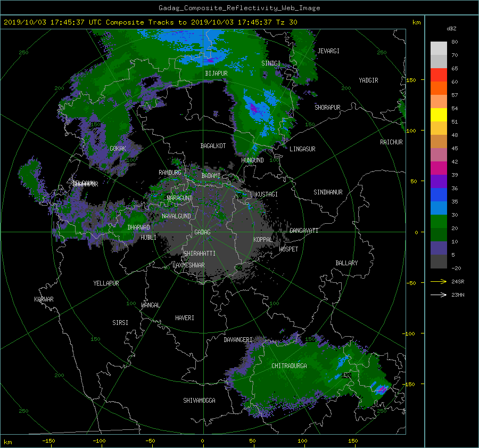Click the purple storm core near Chitradurga southeast
The image size is (479, 448).
tap(381, 389)
